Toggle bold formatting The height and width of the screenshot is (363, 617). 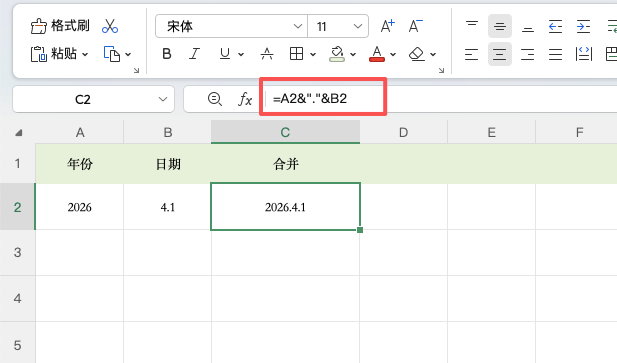click(x=166, y=54)
